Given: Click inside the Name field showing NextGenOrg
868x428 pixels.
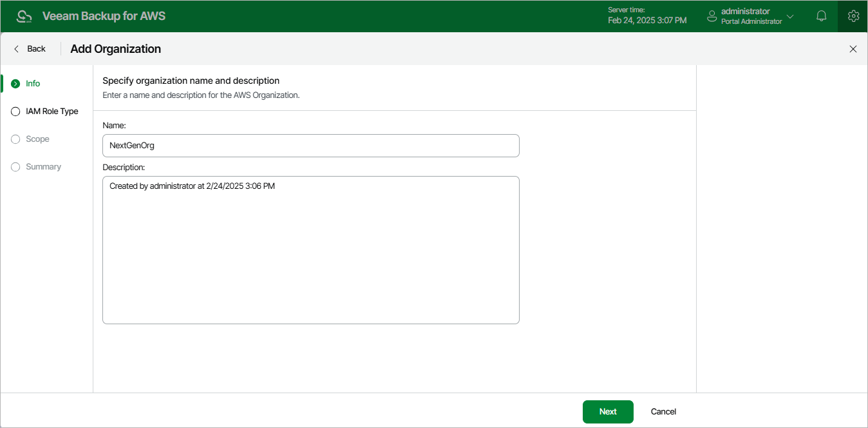Looking at the screenshot, I should pos(310,146).
